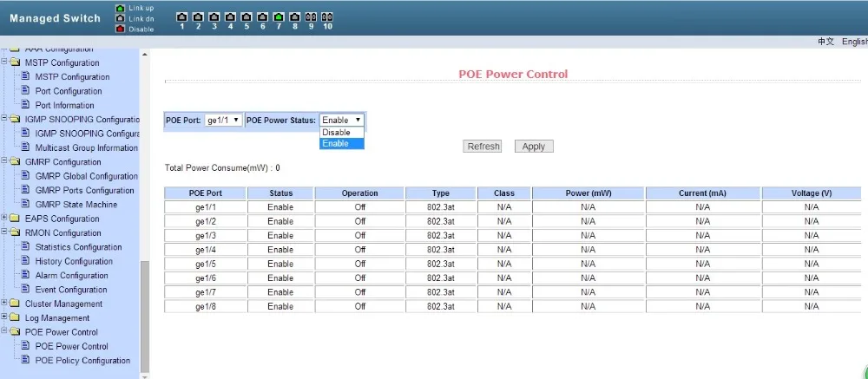Expand the Cluster Management tree node
The image size is (868, 379).
[4, 304]
